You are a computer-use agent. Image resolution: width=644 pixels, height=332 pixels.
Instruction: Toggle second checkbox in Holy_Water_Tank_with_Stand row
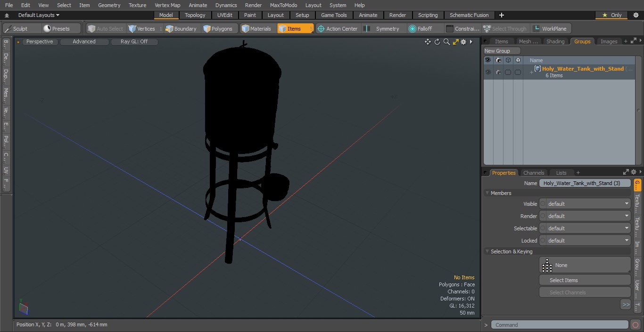[518, 73]
